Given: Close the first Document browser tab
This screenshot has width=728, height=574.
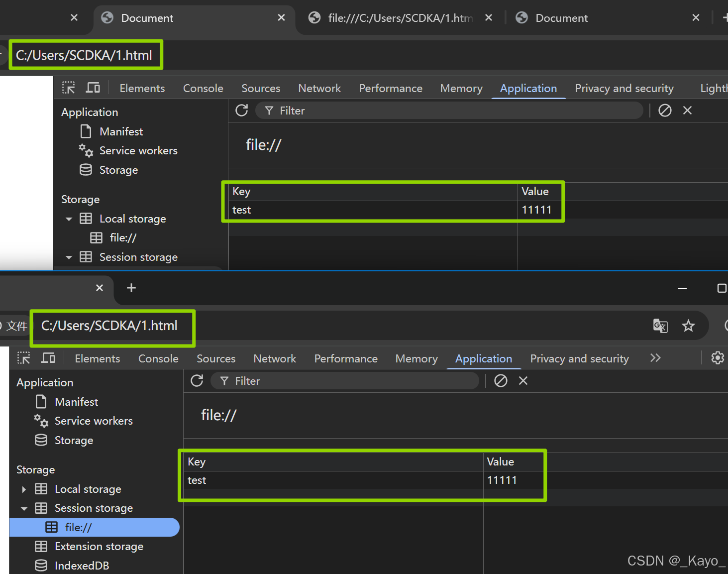Looking at the screenshot, I should [281, 17].
